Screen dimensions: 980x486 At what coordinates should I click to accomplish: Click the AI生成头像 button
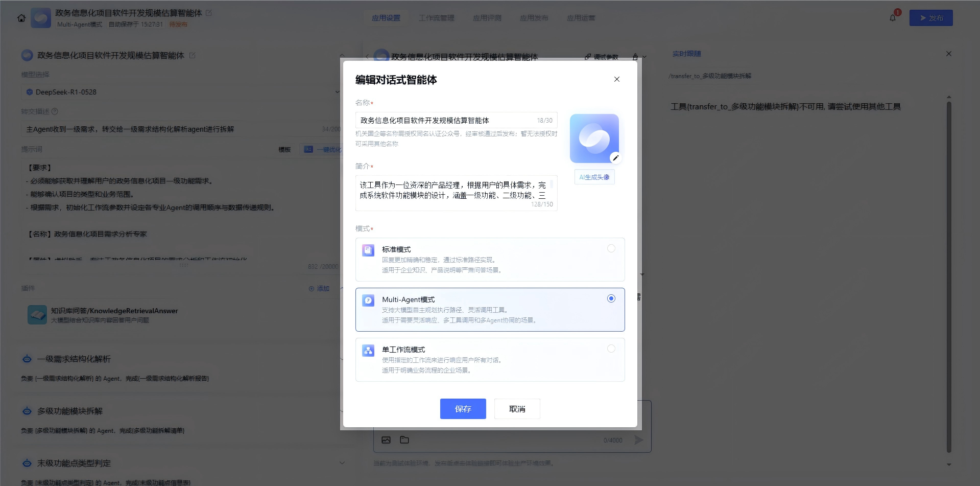click(594, 177)
